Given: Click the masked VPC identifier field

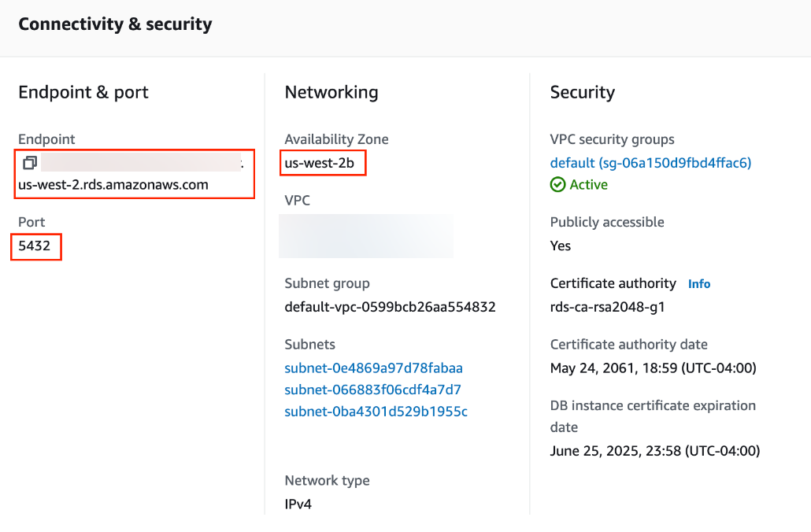Looking at the screenshot, I should [x=365, y=236].
